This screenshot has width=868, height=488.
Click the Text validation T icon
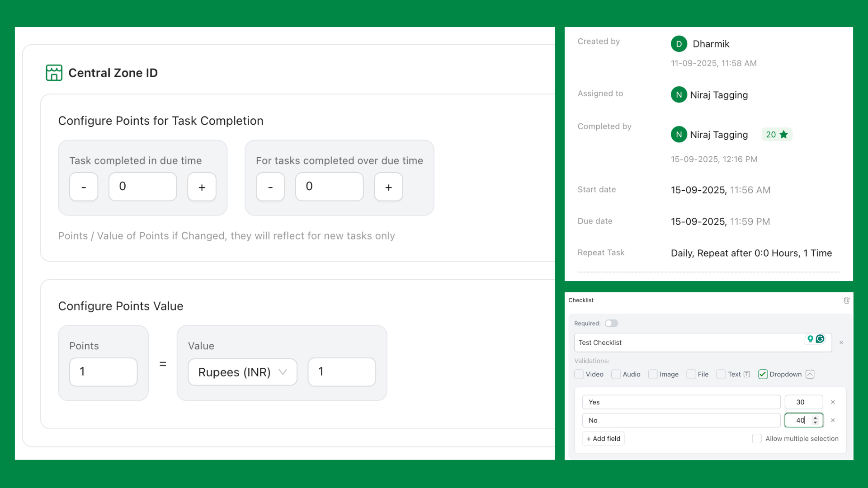point(747,374)
